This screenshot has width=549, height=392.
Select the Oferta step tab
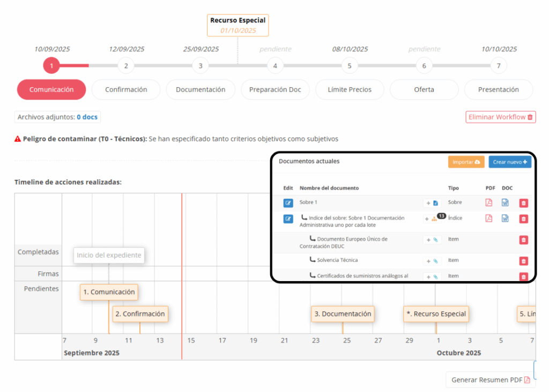pos(424,89)
